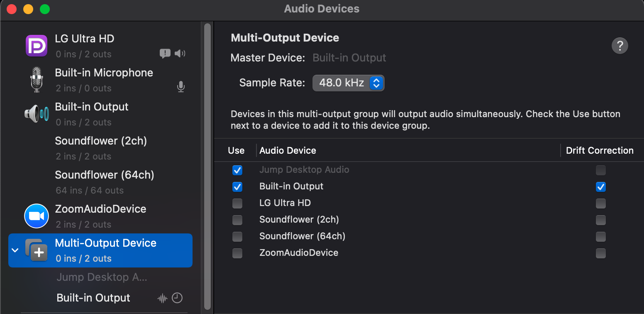Click the green zoom window button
This screenshot has height=314, width=644.
(x=44, y=9)
